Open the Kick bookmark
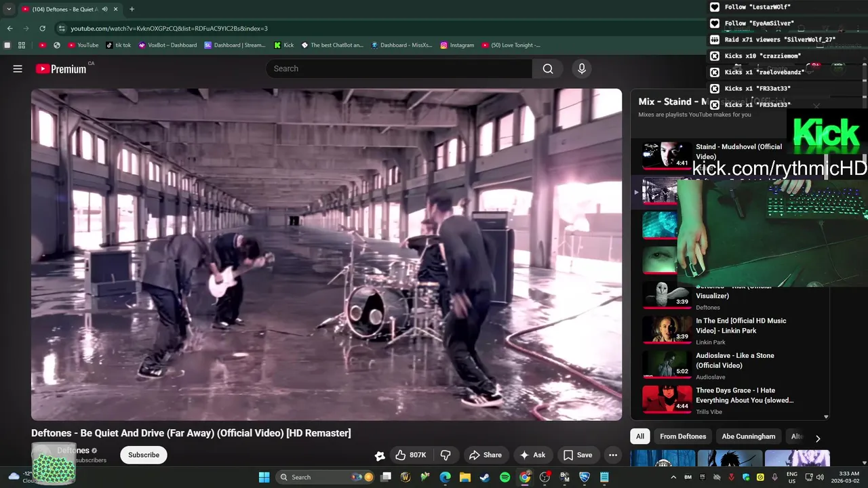The height and width of the screenshot is (488, 868). point(284,45)
